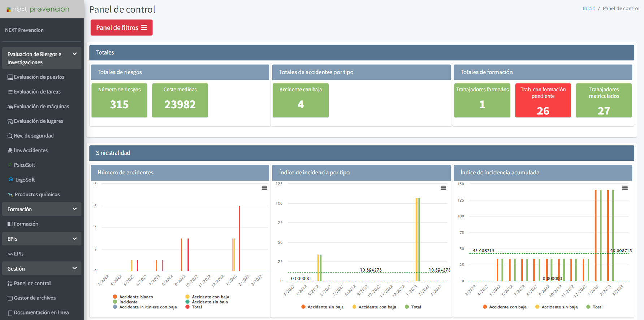The height and width of the screenshot is (320, 644).
Task: Toggle Accidente sin baja in incidencia por tipo legend
Action: pos(322,307)
